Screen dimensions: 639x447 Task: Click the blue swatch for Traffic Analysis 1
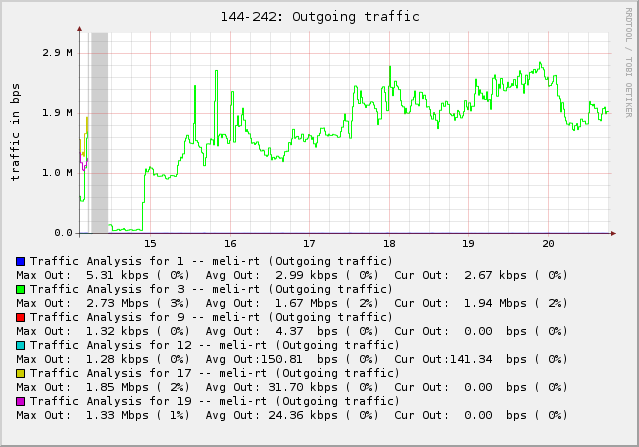click(20, 261)
